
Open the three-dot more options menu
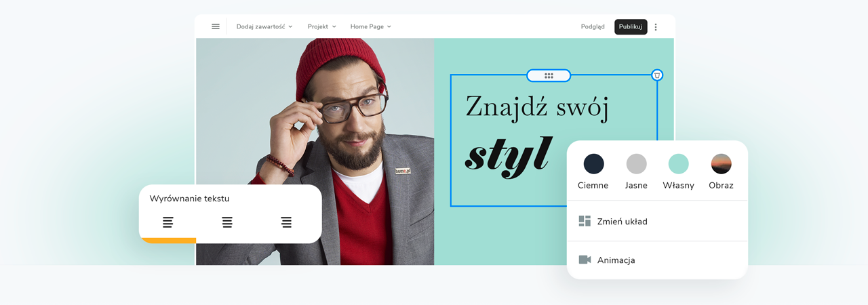(x=656, y=27)
